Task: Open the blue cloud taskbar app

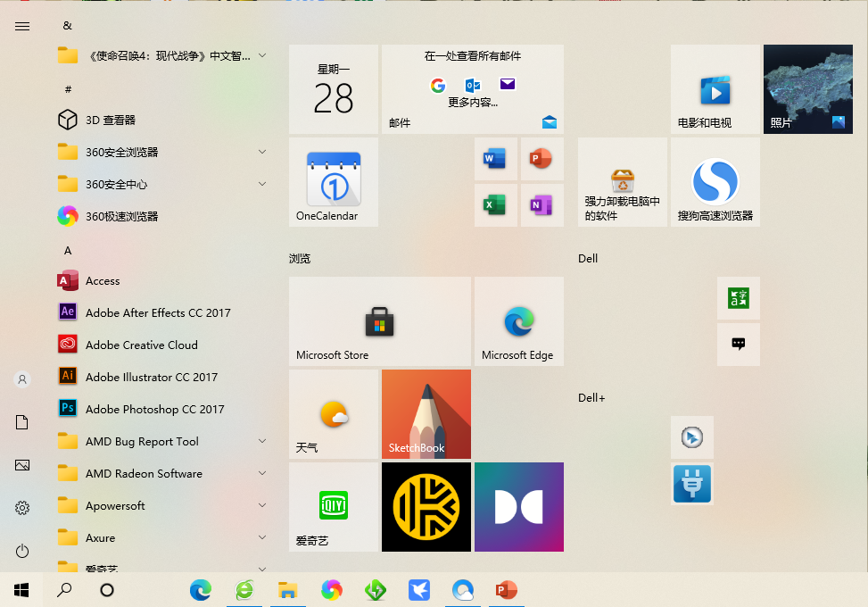Action: [463, 590]
